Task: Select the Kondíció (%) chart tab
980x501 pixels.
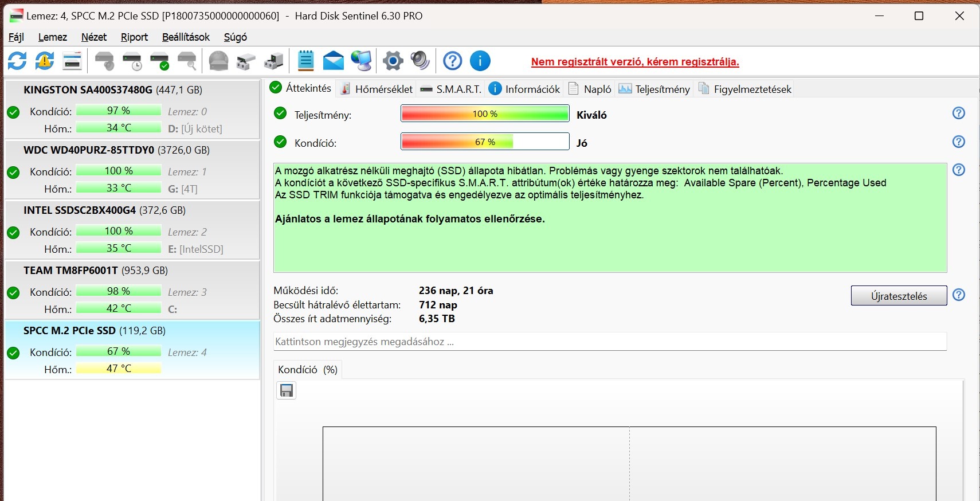Action: pos(308,370)
